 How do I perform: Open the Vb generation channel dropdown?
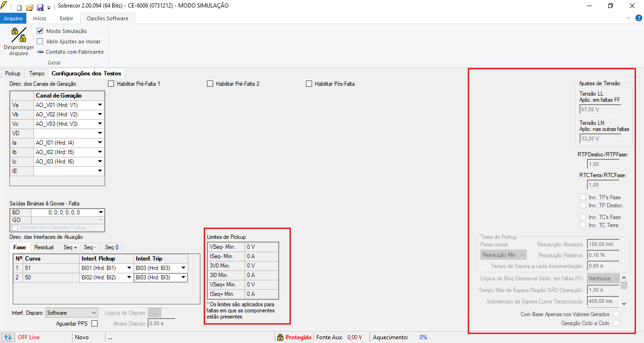pos(100,114)
